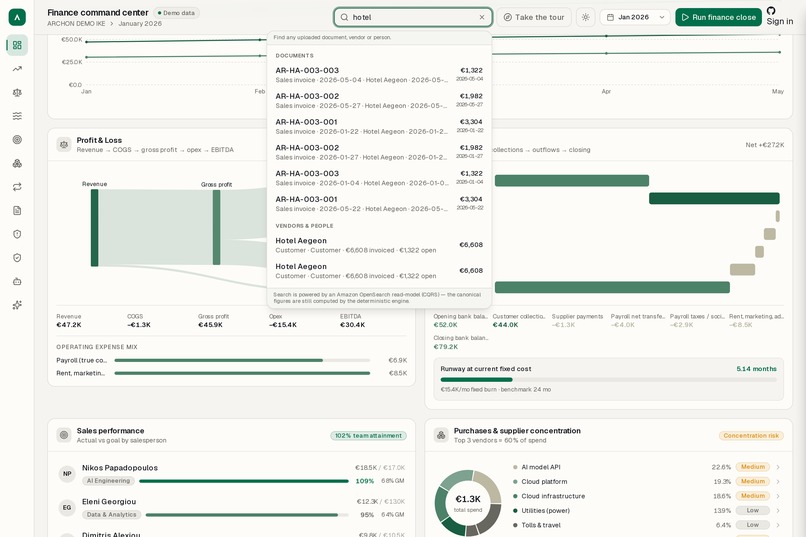Click the Sales performance panel icon

64,435
